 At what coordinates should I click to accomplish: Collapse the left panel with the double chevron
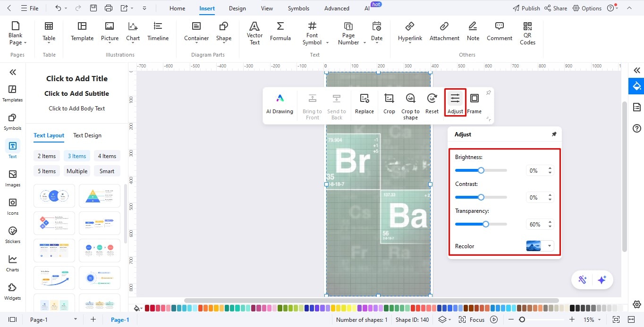point(13,72)
